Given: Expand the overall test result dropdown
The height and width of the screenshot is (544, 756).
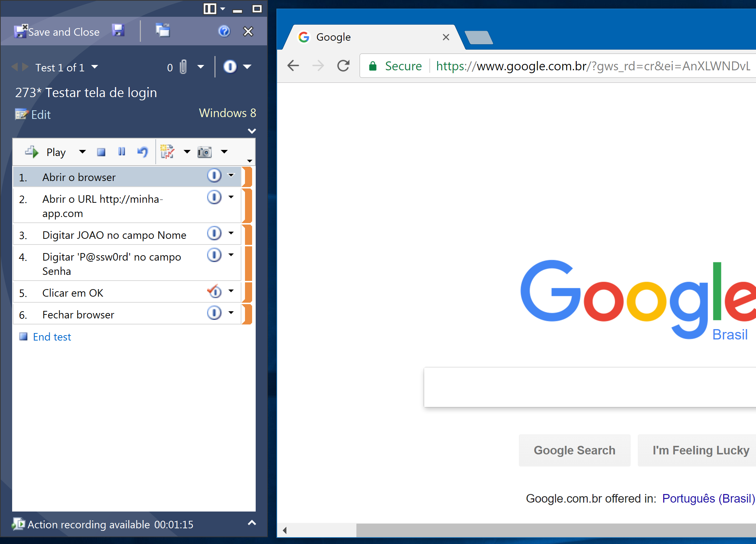Looking at the screenshot, I should click(247, 67).
